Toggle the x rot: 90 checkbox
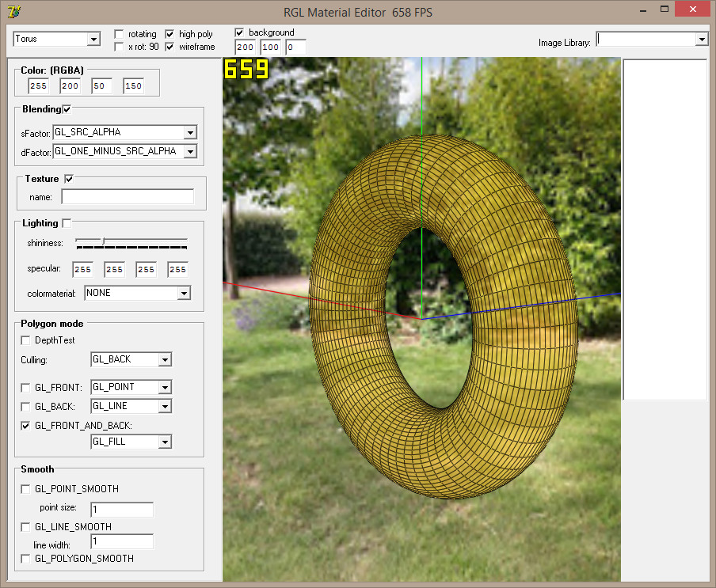The height and width of the screenshot is (588, 716). click(119, 47)
